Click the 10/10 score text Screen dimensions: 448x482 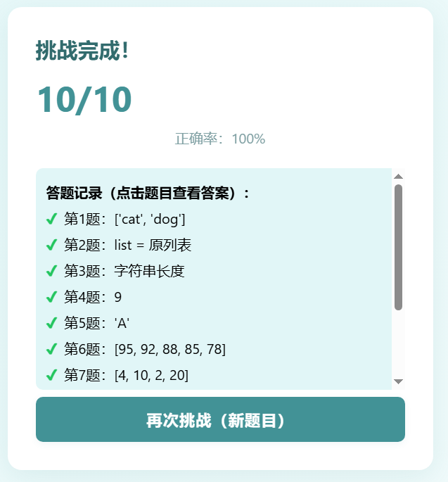tap(84, 99)
